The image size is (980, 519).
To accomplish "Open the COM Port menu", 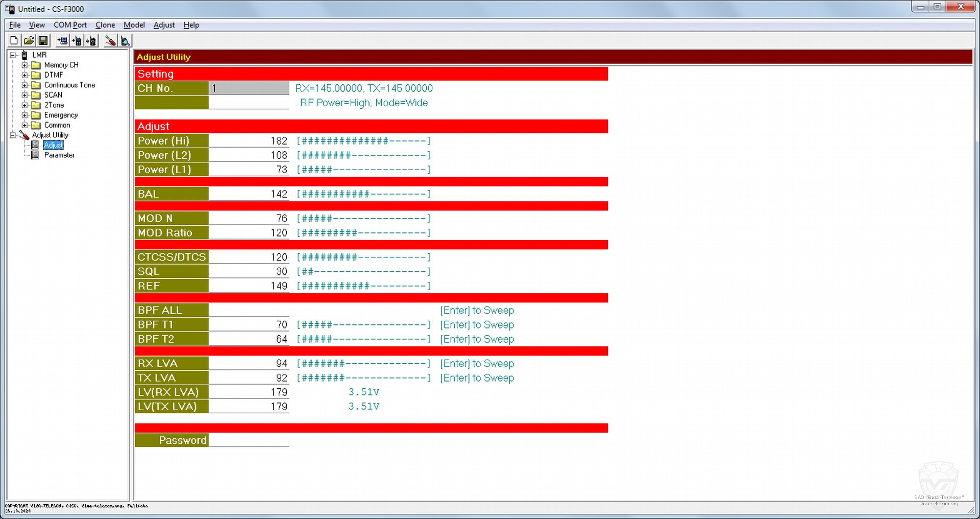I will [70, 25].
